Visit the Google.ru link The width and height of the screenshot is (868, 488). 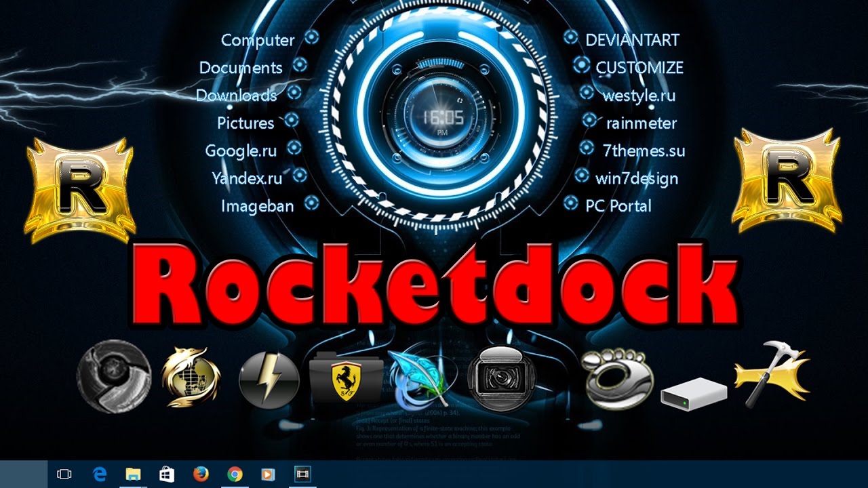(x=241, y=151)
